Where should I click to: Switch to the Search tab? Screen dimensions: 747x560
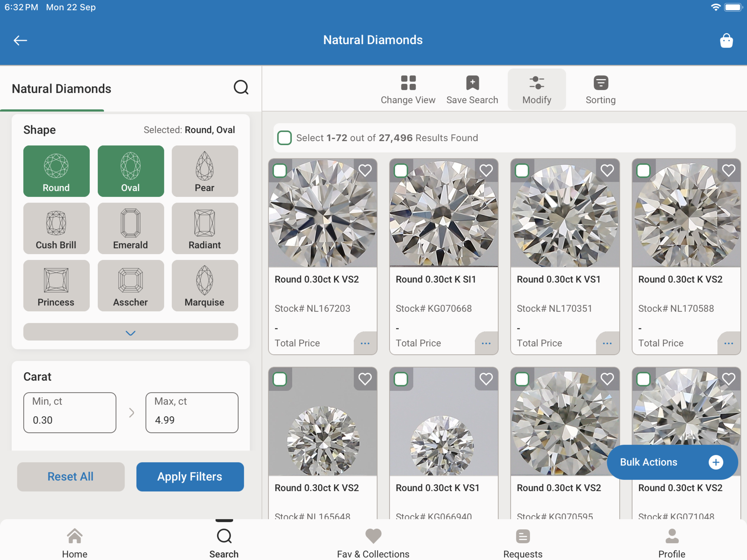tap(224, 543)
